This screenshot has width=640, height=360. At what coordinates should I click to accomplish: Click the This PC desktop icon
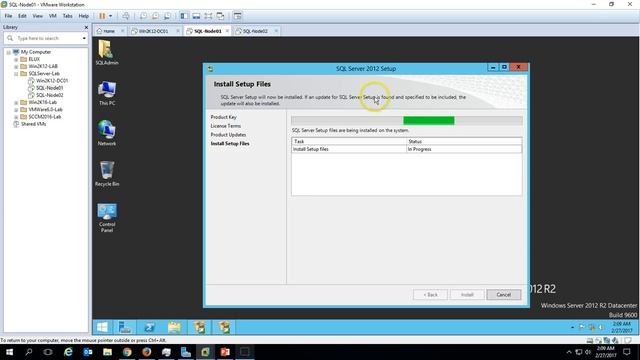(x=107, y=93)
